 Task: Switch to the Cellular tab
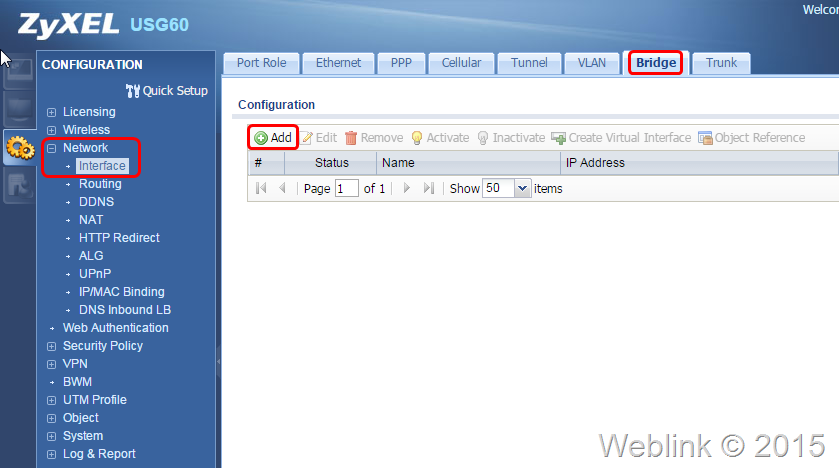[x=461, y=63]
